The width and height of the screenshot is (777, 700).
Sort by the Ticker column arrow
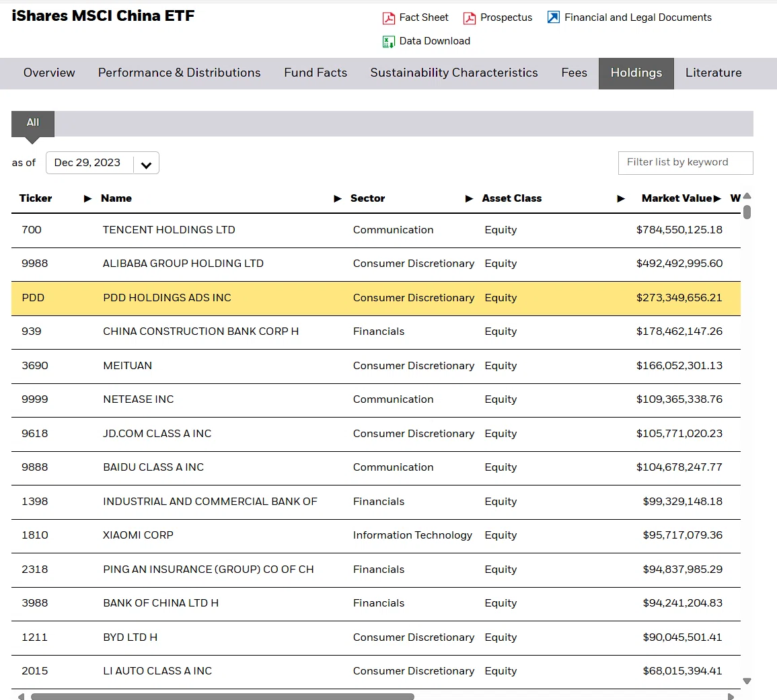click(x=87, y=198)
